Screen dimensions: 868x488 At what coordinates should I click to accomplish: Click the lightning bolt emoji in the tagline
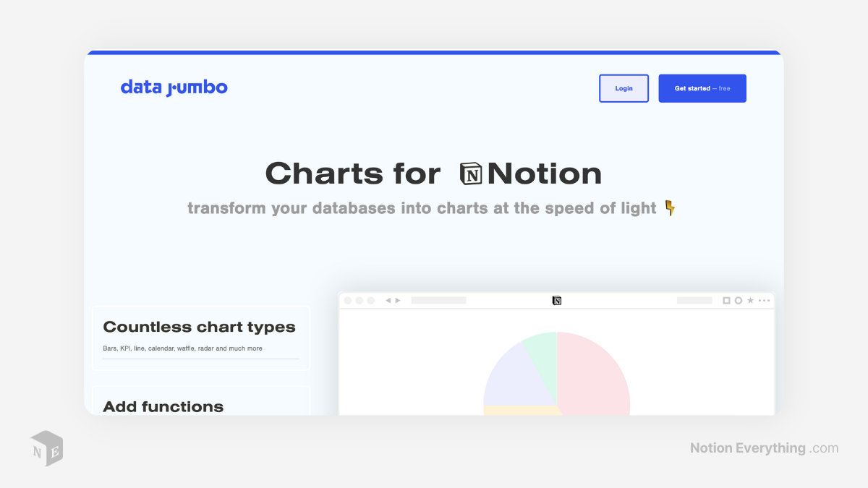click(669, 207)
